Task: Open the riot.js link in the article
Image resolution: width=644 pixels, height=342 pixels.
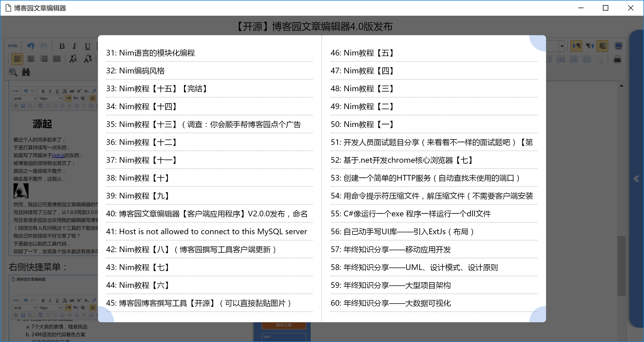Action: pyautogui.click(x=58, y=155)
